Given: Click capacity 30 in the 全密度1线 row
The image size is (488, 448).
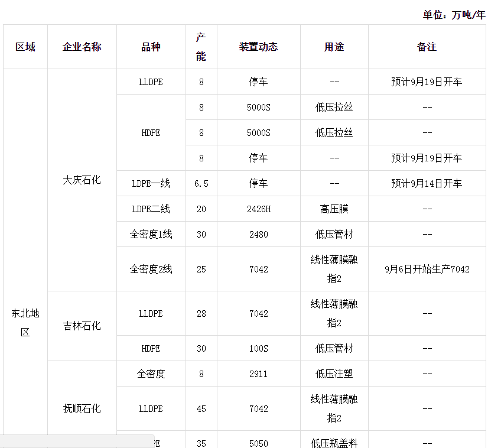Looking at the screenshot, I should click(201, 234).
